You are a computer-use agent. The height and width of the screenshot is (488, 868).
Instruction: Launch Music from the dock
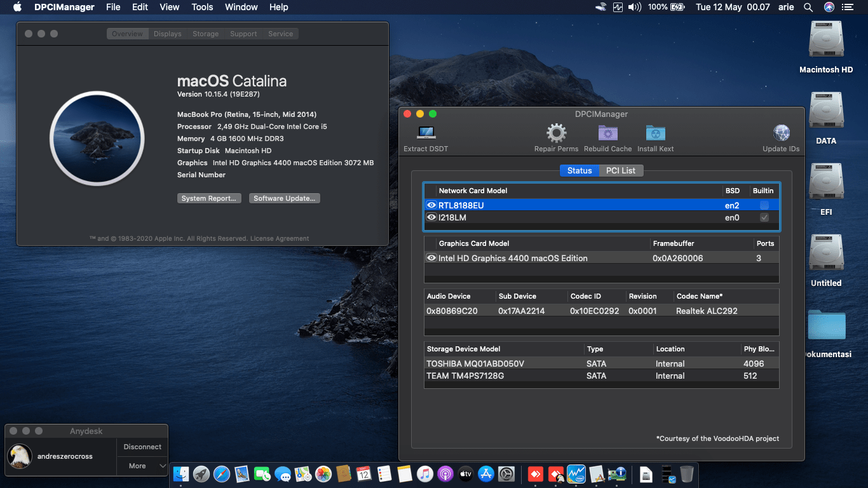[425, 473]
